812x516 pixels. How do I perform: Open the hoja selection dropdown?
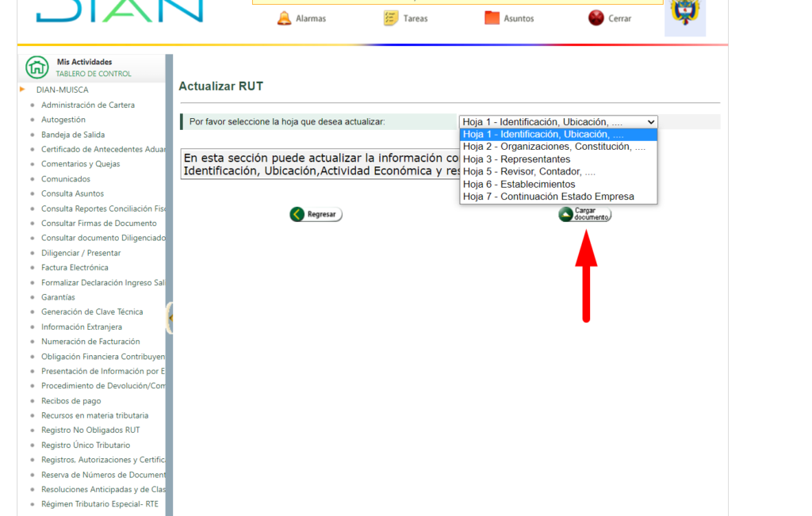pyautogui.click(x=558, y=122)
